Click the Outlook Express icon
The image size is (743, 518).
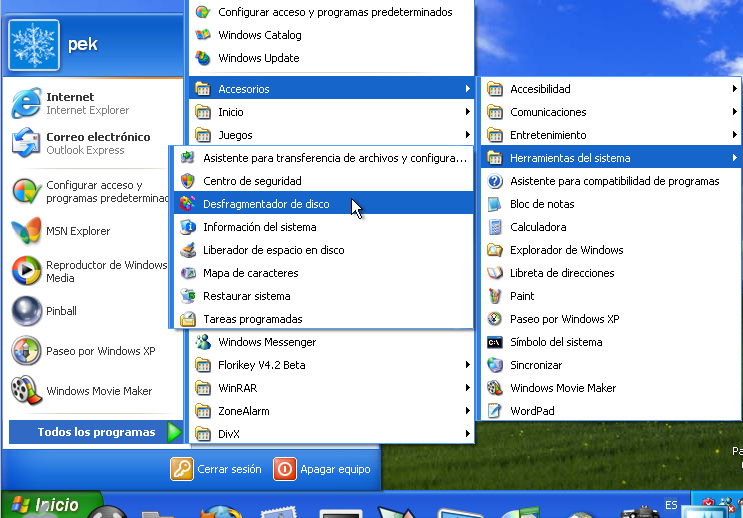(26, 143)
